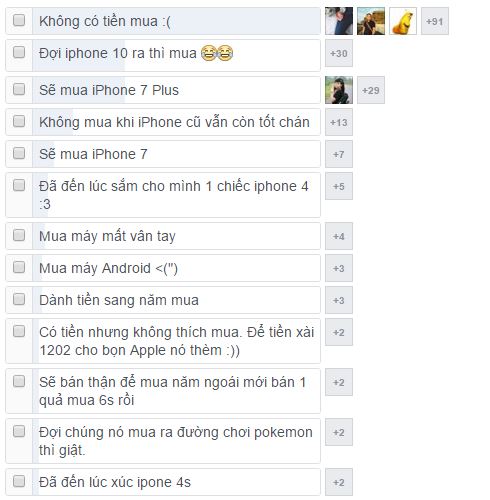Show the +4 voters for "Mua máy mất vân tay"
Image resolution: width=490 pixels, height=500 pixels.
[339, 236]
